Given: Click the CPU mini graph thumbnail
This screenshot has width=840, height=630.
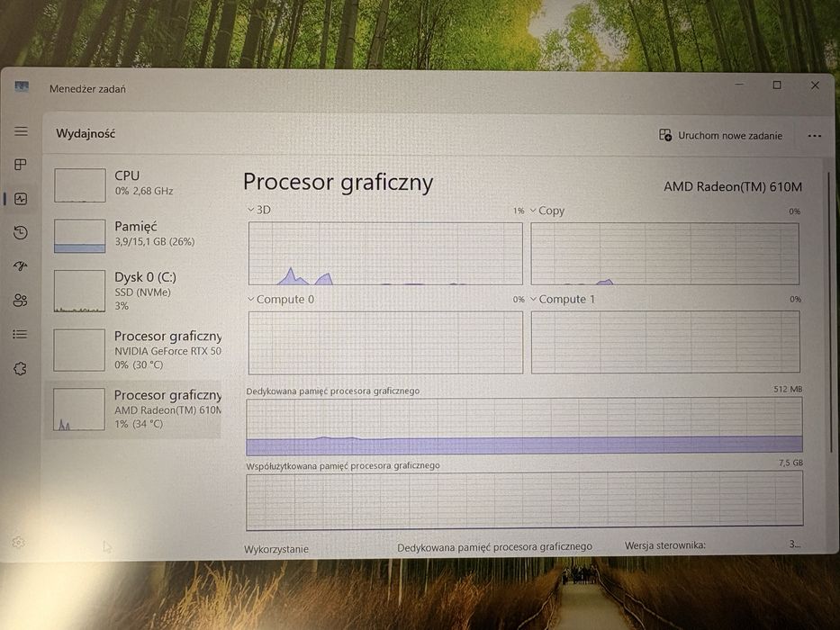Looking at the screenshot, I should (x=80, y=185).
